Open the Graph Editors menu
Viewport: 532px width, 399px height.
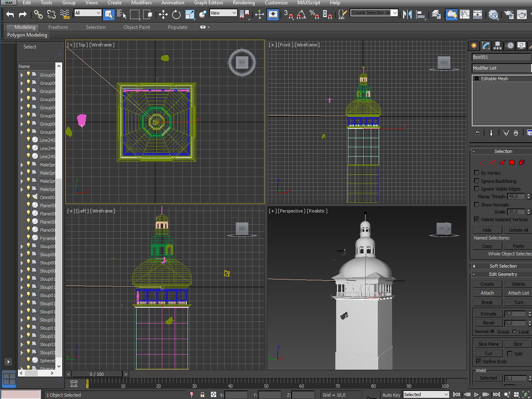(x=209, y=3)
